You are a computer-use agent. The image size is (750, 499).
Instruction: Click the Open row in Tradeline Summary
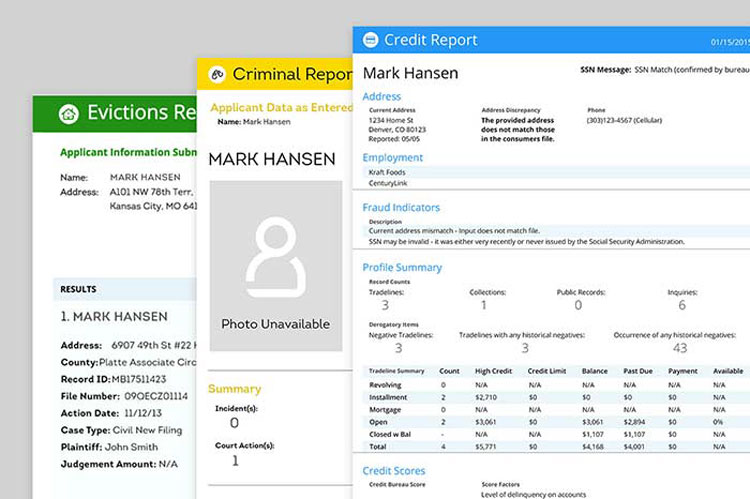tap(556, 422)
